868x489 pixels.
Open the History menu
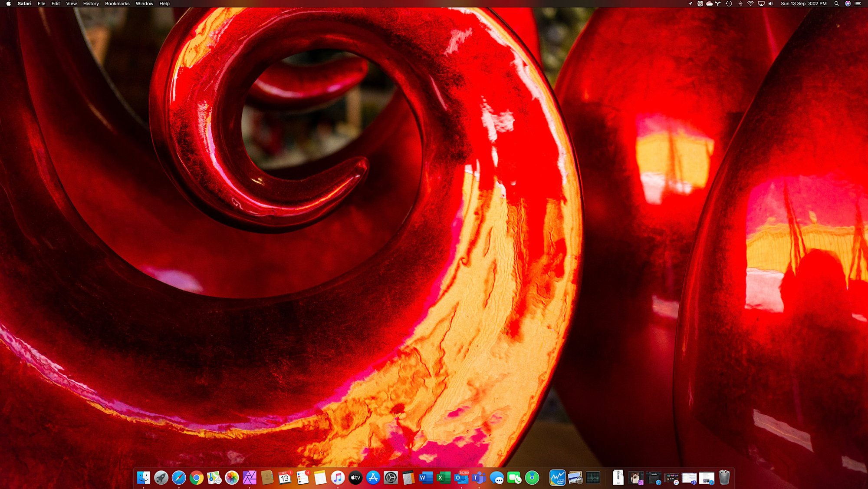tap(91, 3)
